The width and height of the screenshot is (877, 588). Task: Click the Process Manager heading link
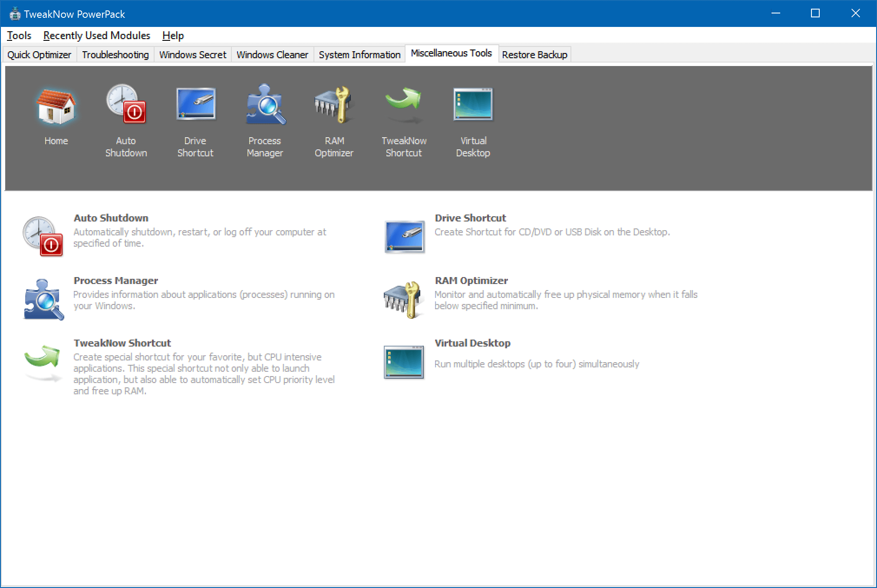point(116,281)
